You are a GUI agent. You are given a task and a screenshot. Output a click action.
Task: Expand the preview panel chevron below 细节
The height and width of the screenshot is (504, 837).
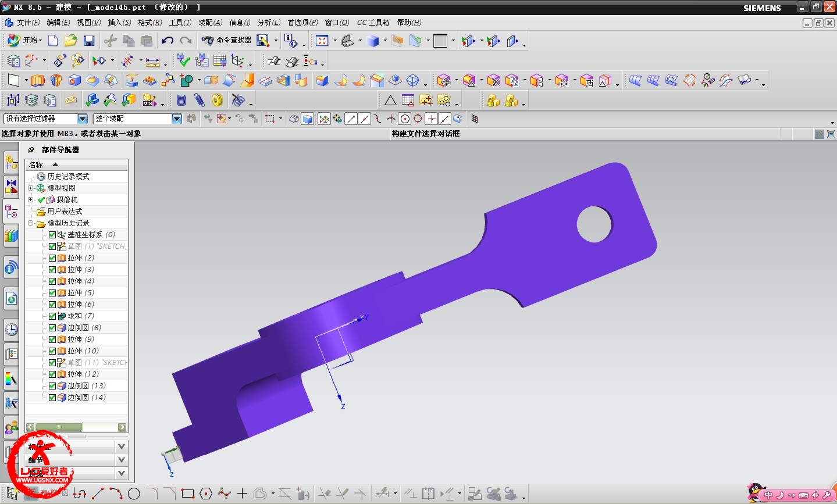[x=122, y=473]
